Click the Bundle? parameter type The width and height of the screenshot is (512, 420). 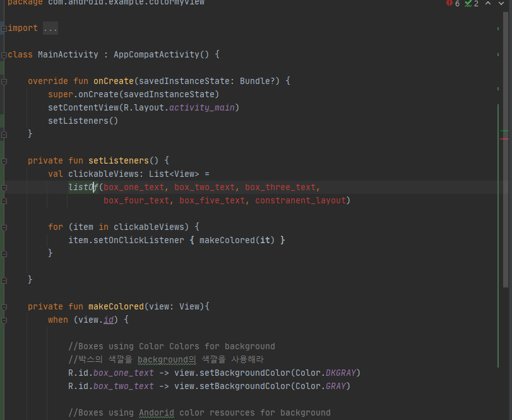tap(258, 81)
